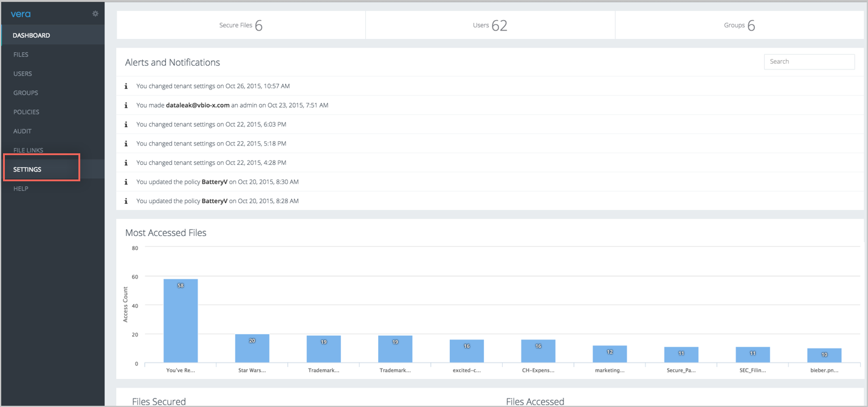Click the alerts Search field
Image resolution: width=868 pixels, height=407 pixels.
point(808,61)
